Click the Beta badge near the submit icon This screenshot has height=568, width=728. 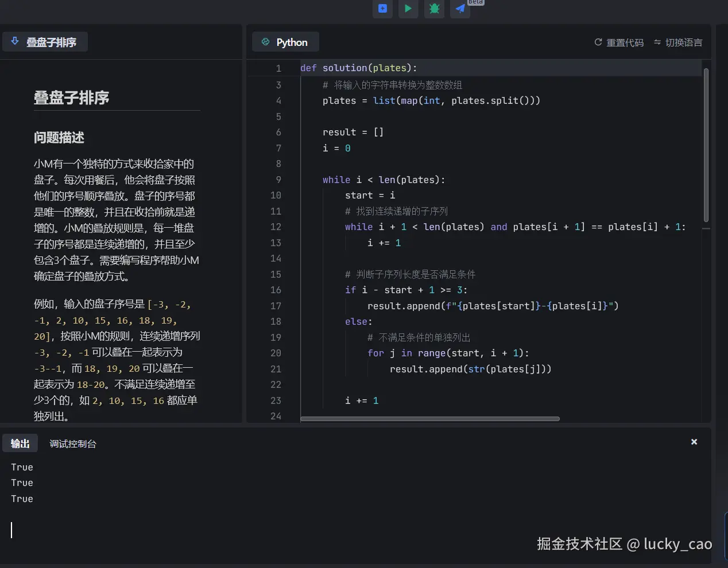click(x=475, y=2)
